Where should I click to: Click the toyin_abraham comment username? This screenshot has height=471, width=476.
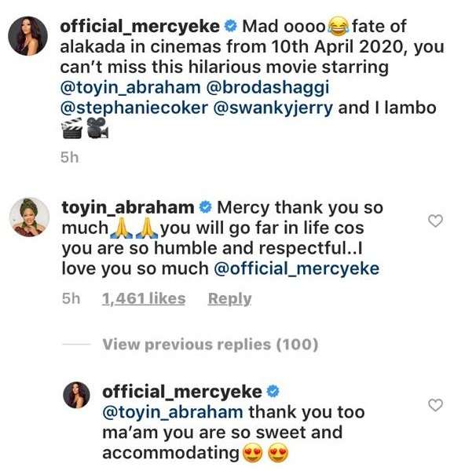pos(127,207)
